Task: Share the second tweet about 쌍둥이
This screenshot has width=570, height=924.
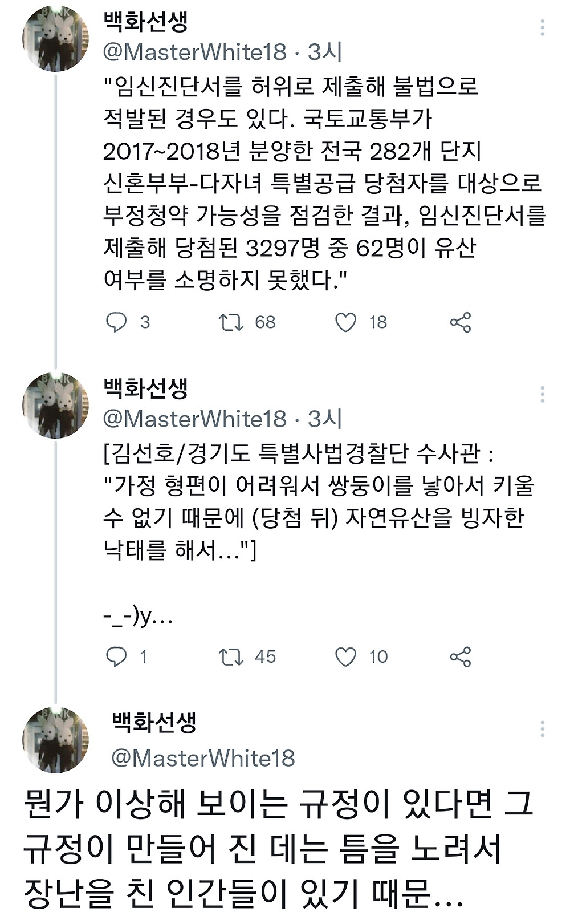Action: click(x=461, y=656)
